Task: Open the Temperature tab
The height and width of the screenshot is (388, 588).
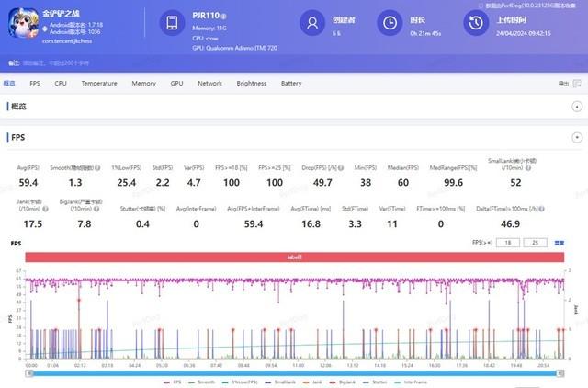Action: (x=98, y=84)
